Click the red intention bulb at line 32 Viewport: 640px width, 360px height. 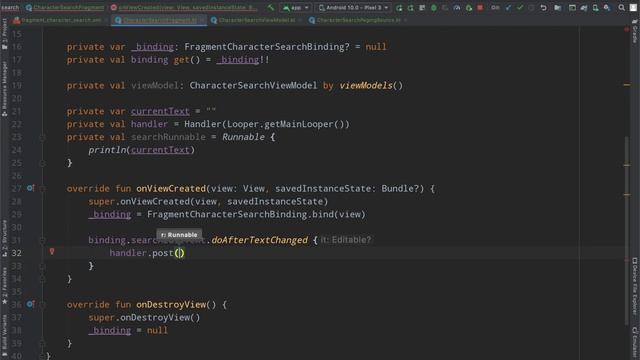click(52, 251)
